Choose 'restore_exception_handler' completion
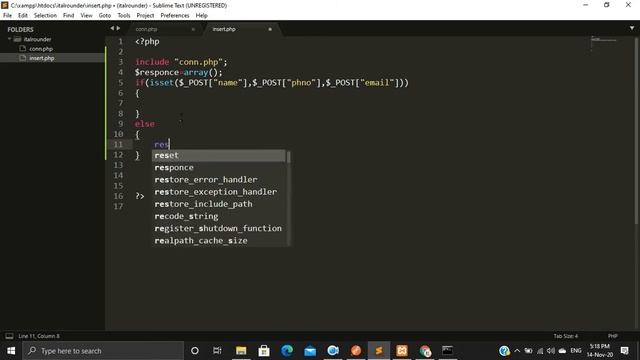 point(219,192)
